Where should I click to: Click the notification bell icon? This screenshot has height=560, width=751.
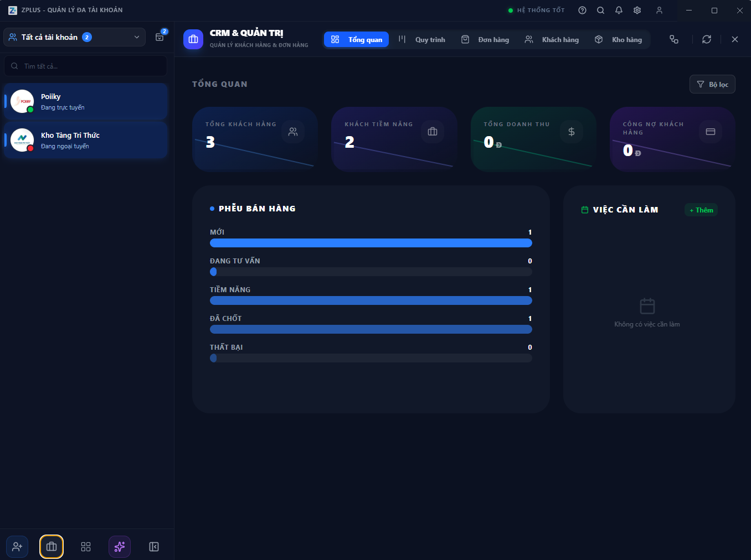[619, 10]
